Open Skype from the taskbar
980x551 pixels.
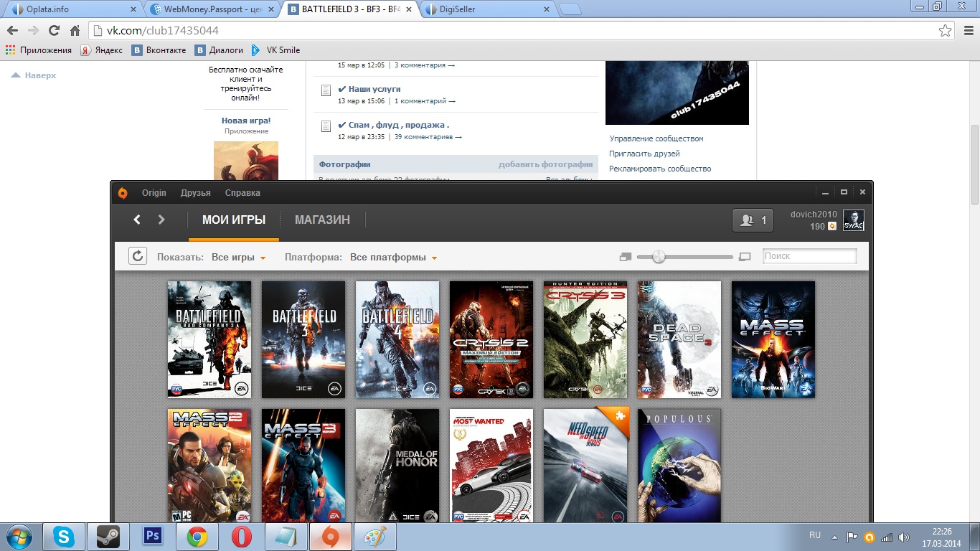pyautogui.click(x=64, y=537)
